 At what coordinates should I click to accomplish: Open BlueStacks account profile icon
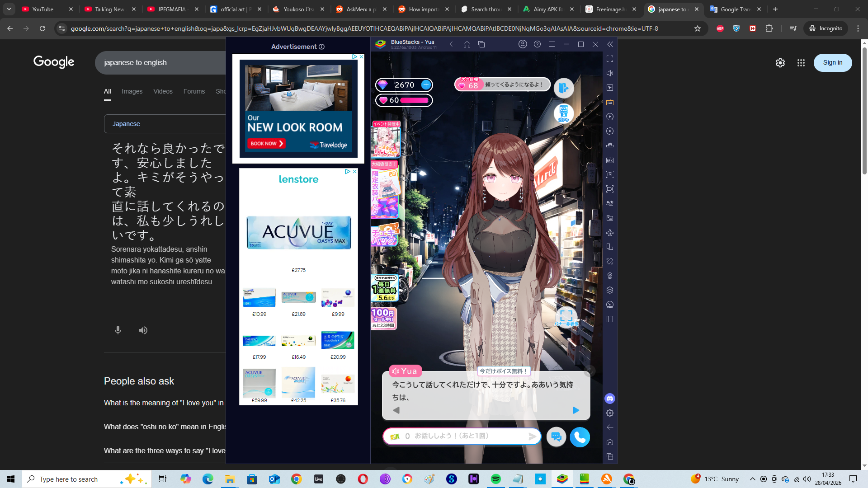[523, 44]
